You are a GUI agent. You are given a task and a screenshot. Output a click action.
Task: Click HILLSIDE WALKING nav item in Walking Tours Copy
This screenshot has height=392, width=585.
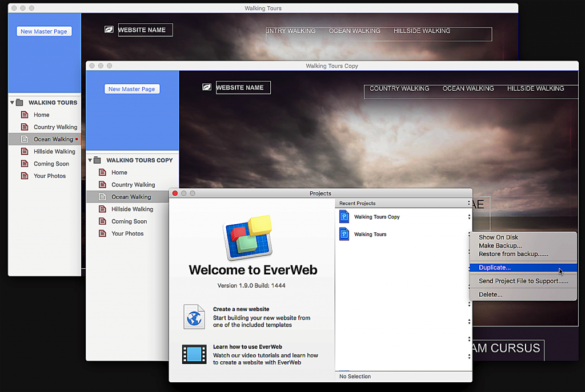pos(535,88)
